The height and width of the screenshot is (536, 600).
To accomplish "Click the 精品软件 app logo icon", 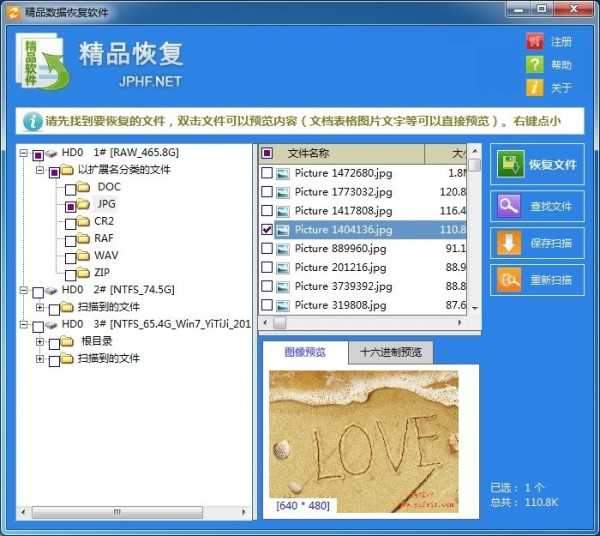I will [42, 61].
